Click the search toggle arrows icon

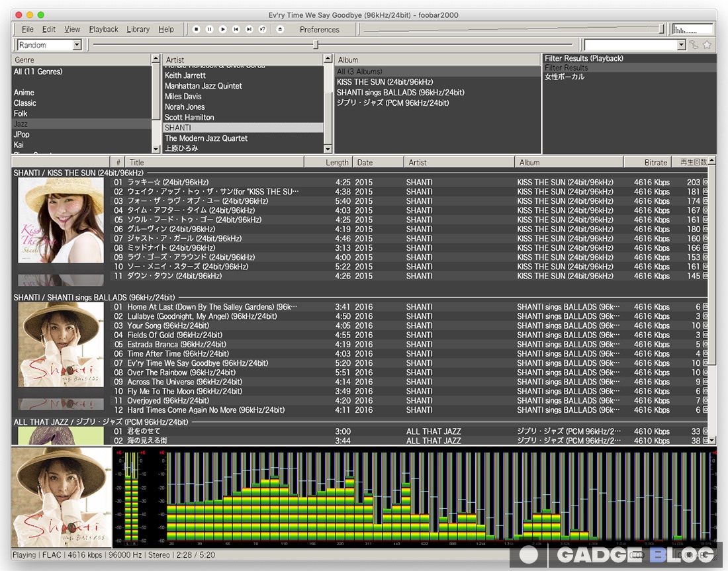pos(694,45)
